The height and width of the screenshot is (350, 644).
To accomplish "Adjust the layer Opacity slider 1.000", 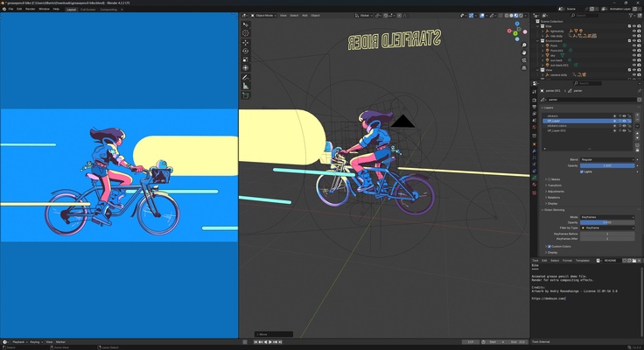I will coord(607,165).
